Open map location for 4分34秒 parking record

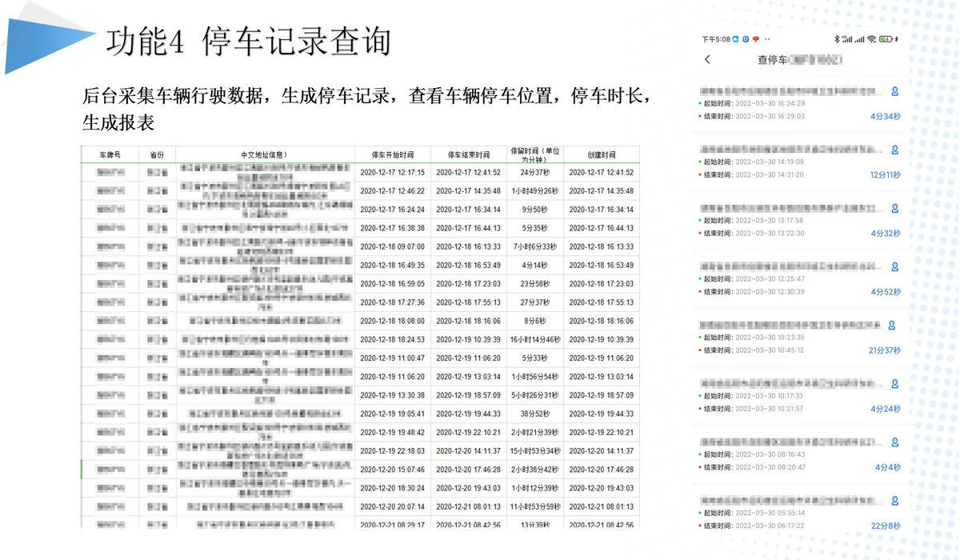coord(894,92)
